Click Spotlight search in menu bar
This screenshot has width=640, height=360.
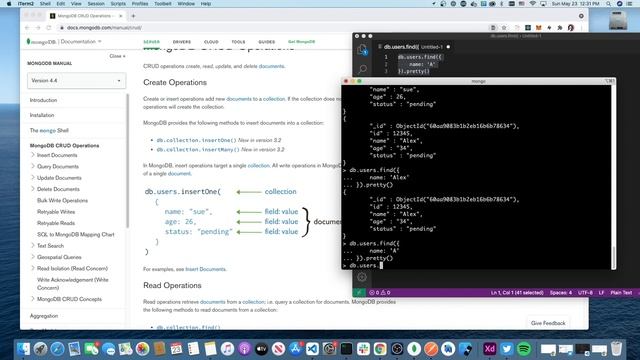point(608,4)
